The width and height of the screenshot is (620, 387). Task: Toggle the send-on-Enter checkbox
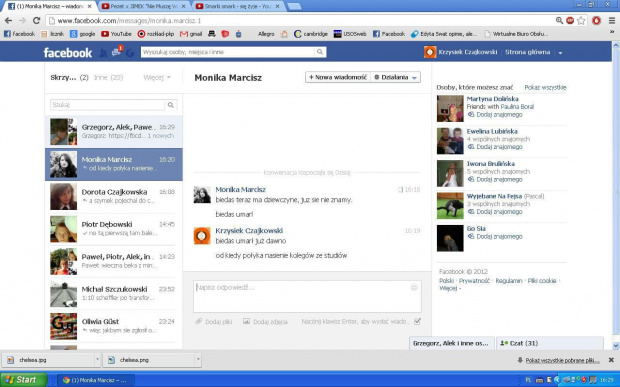coord(417,322)
